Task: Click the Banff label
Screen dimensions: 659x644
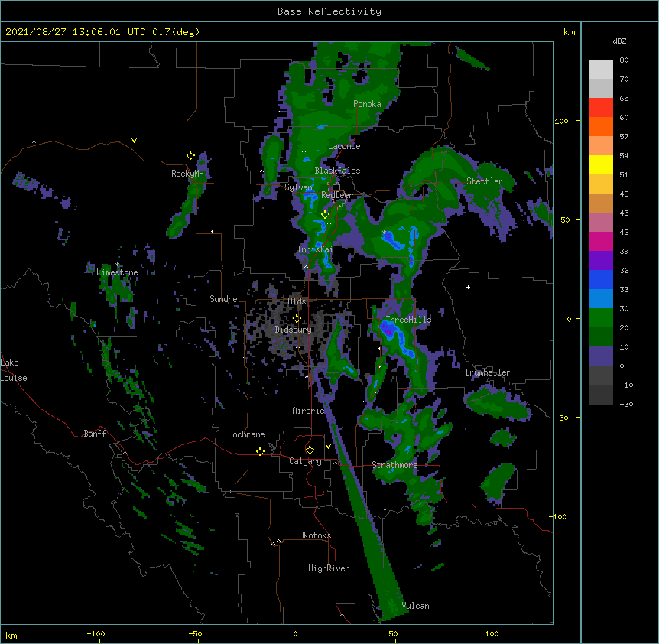Action: click(x=95, y=434)
